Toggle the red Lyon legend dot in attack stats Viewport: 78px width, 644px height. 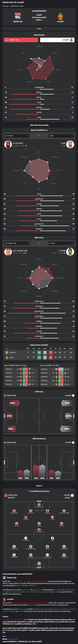click(x=5, y=396)
